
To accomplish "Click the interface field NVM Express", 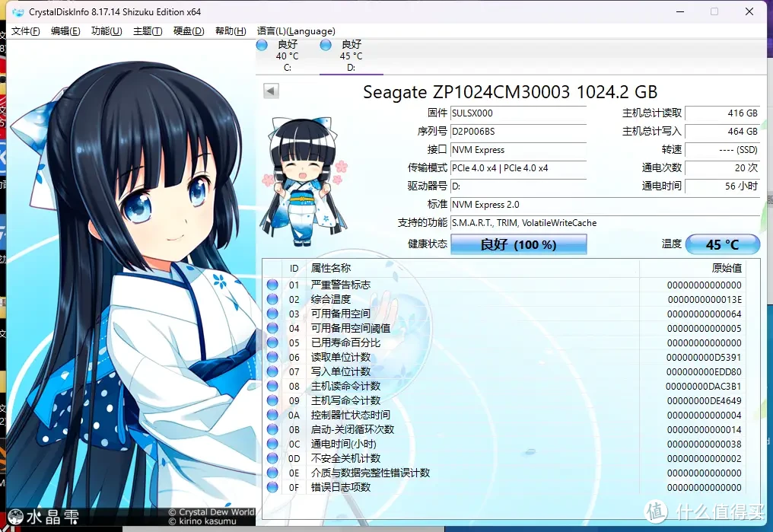I will click(x=518, y=150).
